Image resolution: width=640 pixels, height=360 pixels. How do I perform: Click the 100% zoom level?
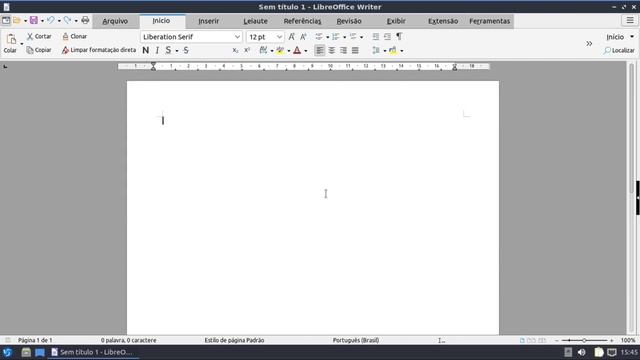click(628, 340)
